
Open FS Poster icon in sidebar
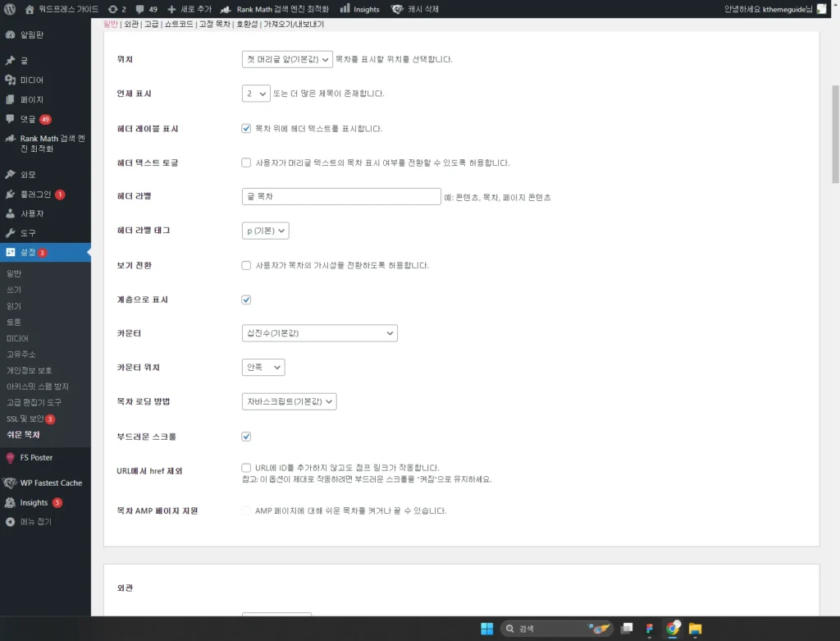[x=10, y=458]
